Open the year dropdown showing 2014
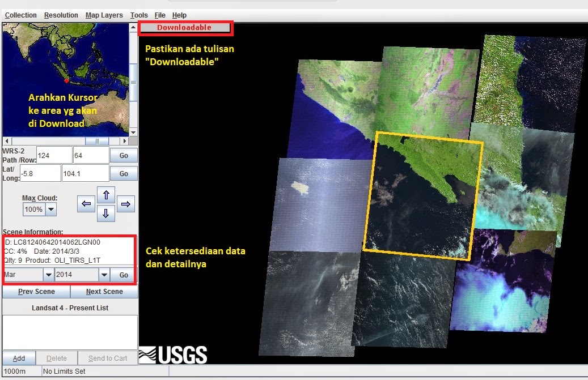Screen dimensions: 588x380 (x=103, y=275)
